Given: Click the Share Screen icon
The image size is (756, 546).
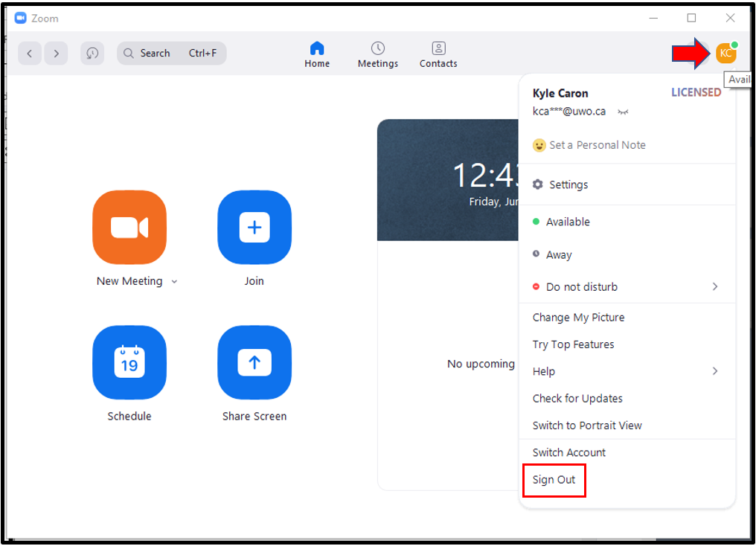Looking at the screenshot, I should (254, 362).
